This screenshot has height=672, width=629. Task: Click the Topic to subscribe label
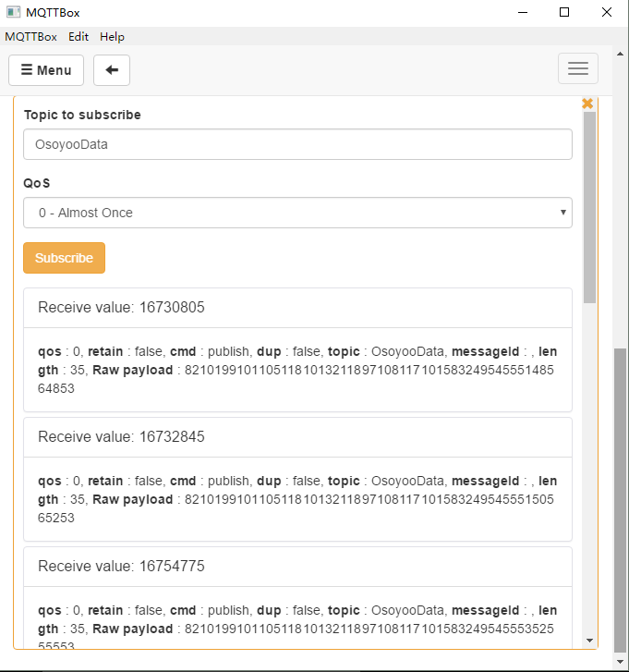[x=82, y=115]
